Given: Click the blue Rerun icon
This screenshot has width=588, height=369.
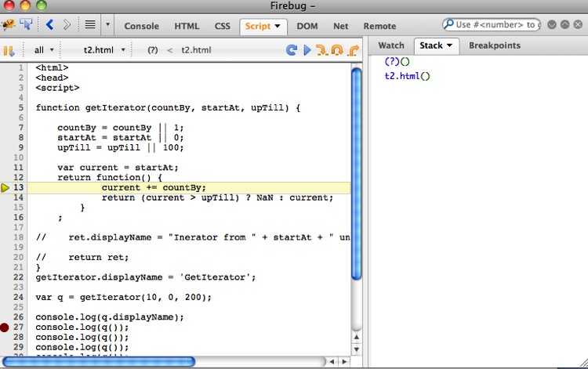Looking at the screenshot, I should pyautogui.click(x=292, y=50).
